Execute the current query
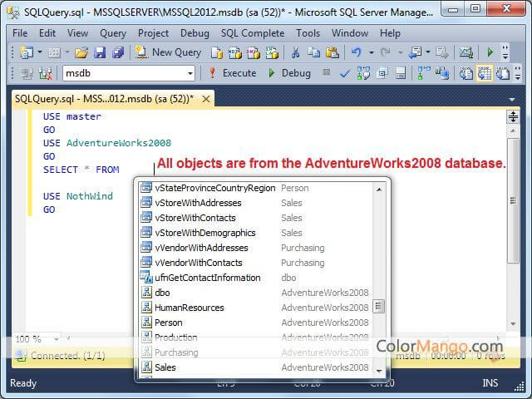532x399 pixels. [232, 73]
